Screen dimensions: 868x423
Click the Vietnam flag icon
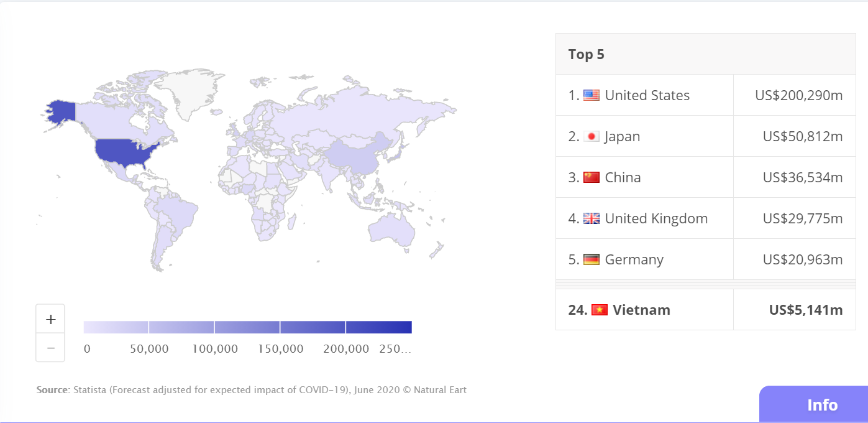pos(599,310)
